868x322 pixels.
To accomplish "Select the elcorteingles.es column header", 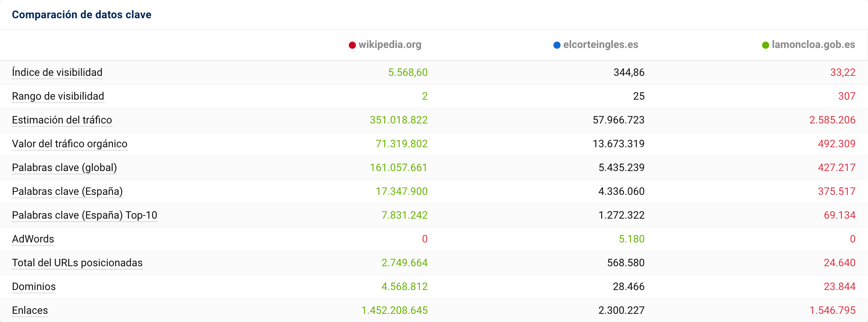I will tap(600, 45).
